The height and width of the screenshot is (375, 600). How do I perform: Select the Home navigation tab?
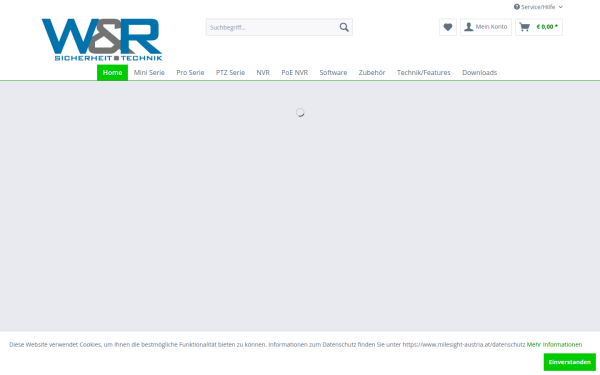pyautogui.click(x=112, y=73)
